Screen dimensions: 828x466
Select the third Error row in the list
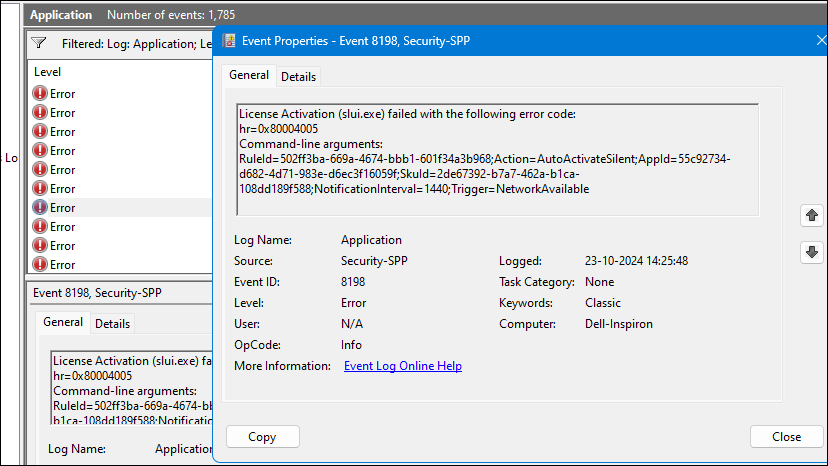point(62,132)
